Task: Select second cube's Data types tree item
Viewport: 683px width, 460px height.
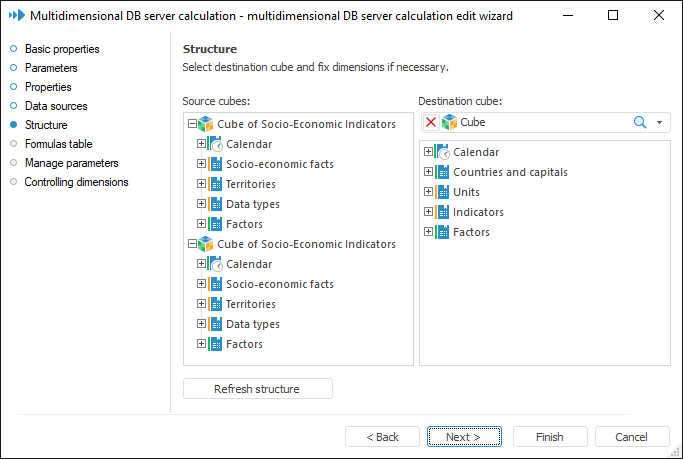Action: [252, 324]
